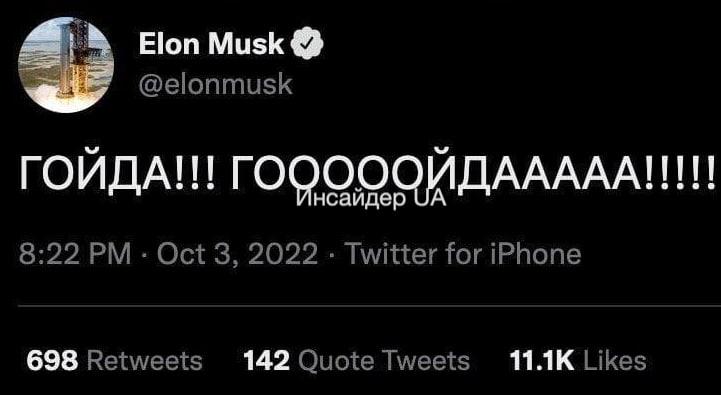Show the Likes list label
The height and width of the screenshot is (395, 721).
point(614,361)
